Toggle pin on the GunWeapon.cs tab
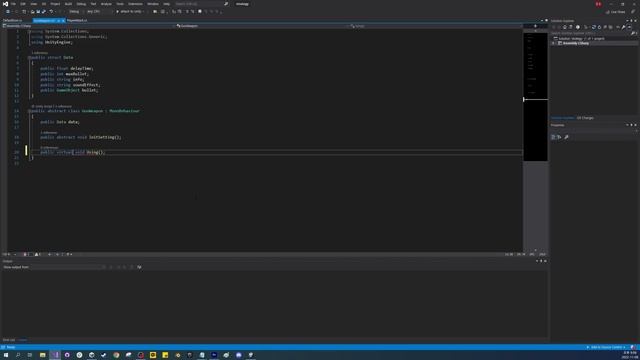Viewport: 640px width, 360px height. point(58,20)
